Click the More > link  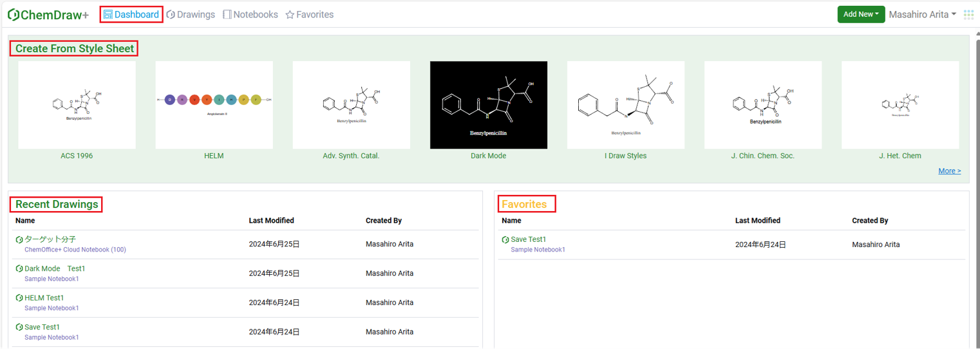(x=949, y=171)
